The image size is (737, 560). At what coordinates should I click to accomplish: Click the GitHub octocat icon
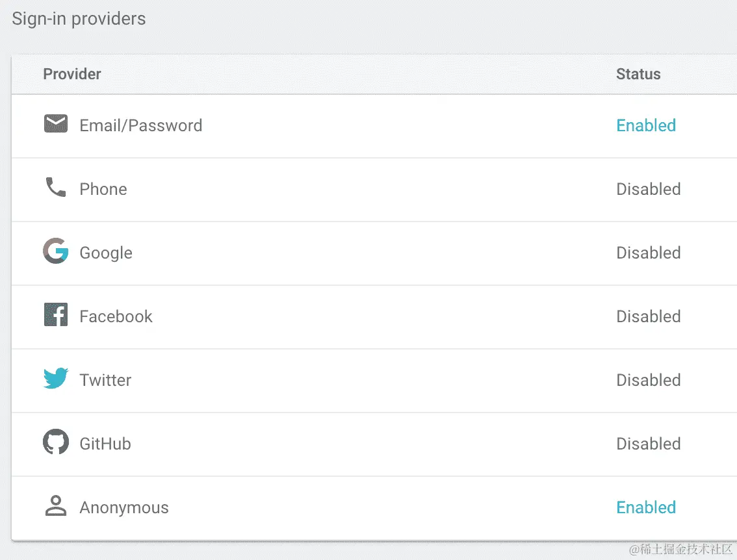[x=55, y=442]
